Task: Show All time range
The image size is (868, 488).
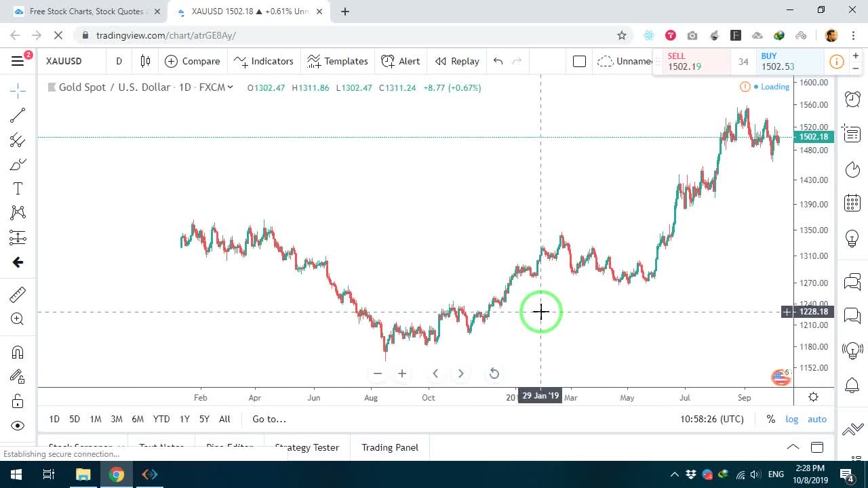Action: [224, 419]
